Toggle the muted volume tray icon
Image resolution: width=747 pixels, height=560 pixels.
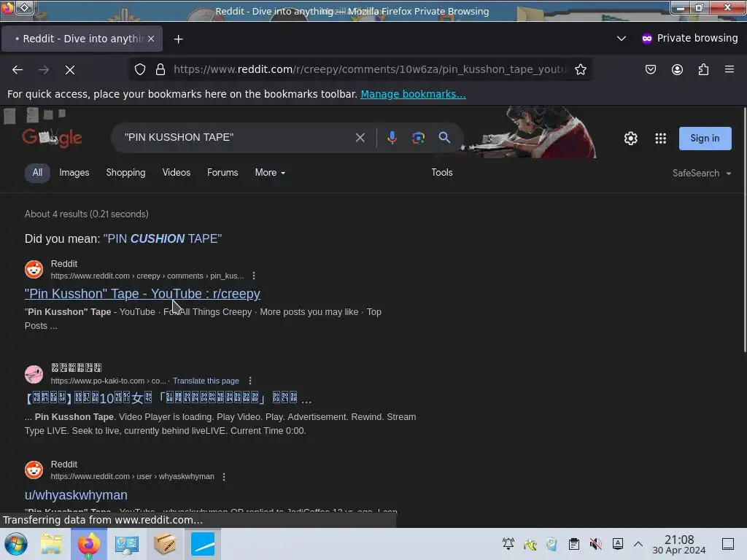(595, 544)
